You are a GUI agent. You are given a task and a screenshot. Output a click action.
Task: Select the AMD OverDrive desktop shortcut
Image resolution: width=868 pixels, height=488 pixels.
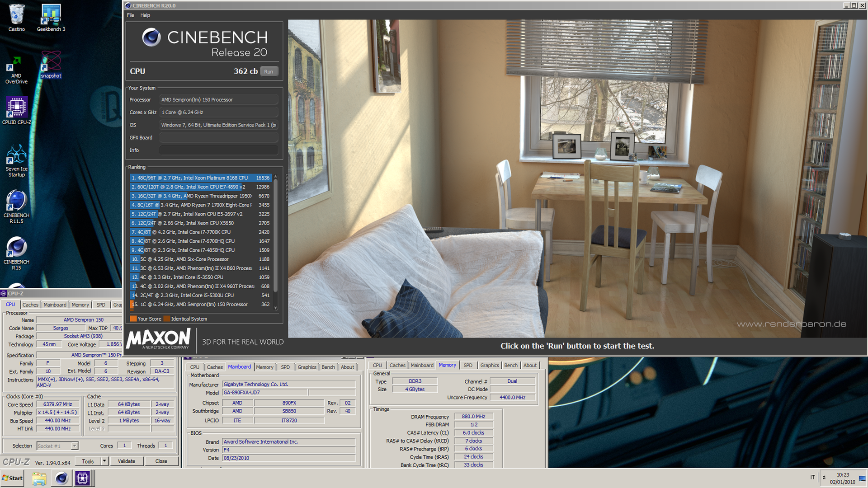pyautogui.click(x=16, y=70)
